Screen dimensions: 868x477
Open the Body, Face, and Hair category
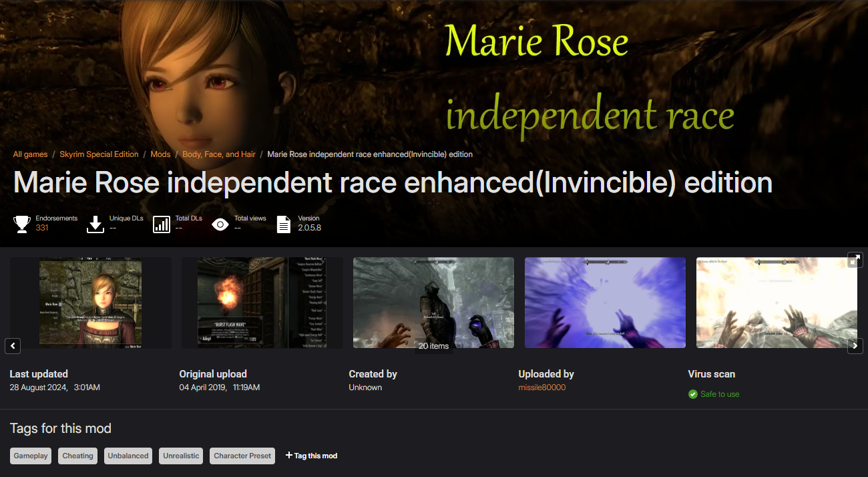pos(219,154)
